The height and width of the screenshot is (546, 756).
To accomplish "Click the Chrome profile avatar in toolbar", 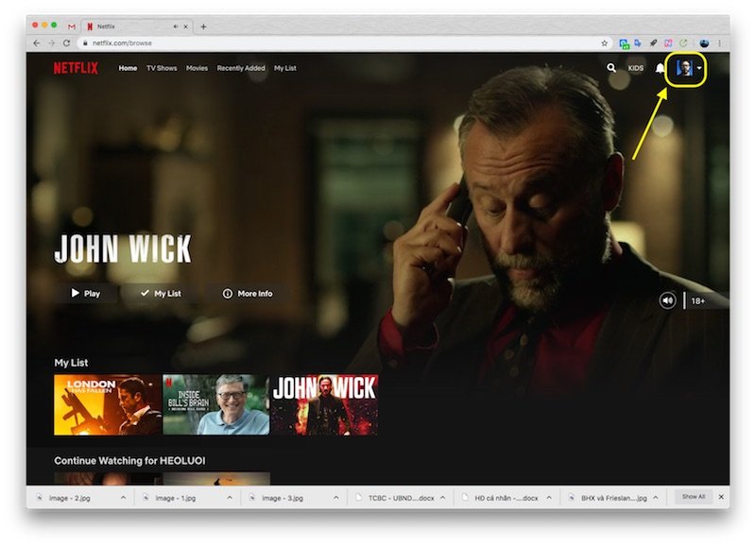I will 704,43.
